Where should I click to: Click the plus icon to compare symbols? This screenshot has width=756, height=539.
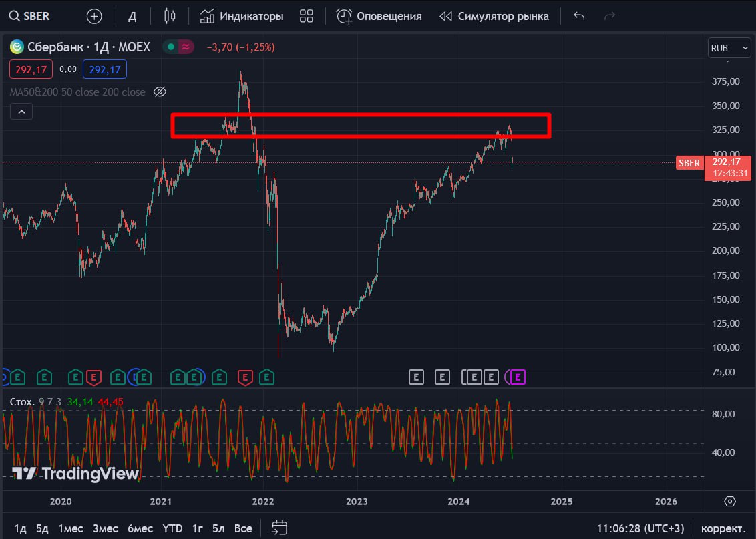[x=94, y=17]
